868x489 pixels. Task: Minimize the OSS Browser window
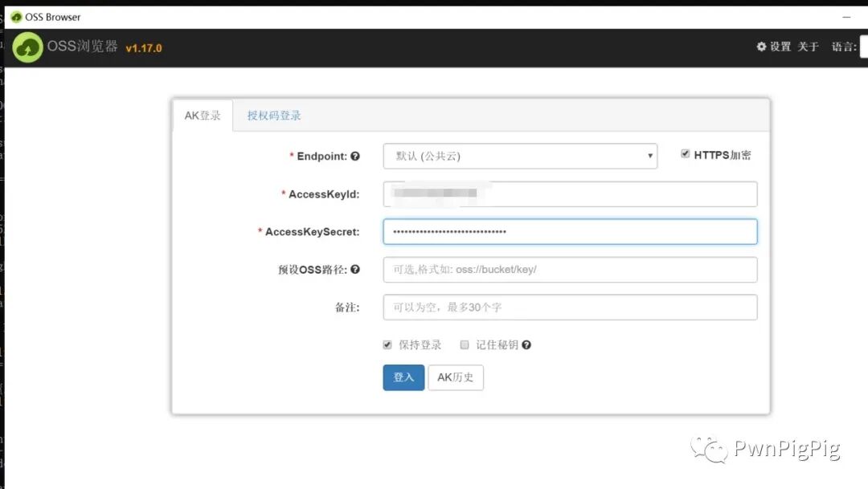(x=846, y=17)
